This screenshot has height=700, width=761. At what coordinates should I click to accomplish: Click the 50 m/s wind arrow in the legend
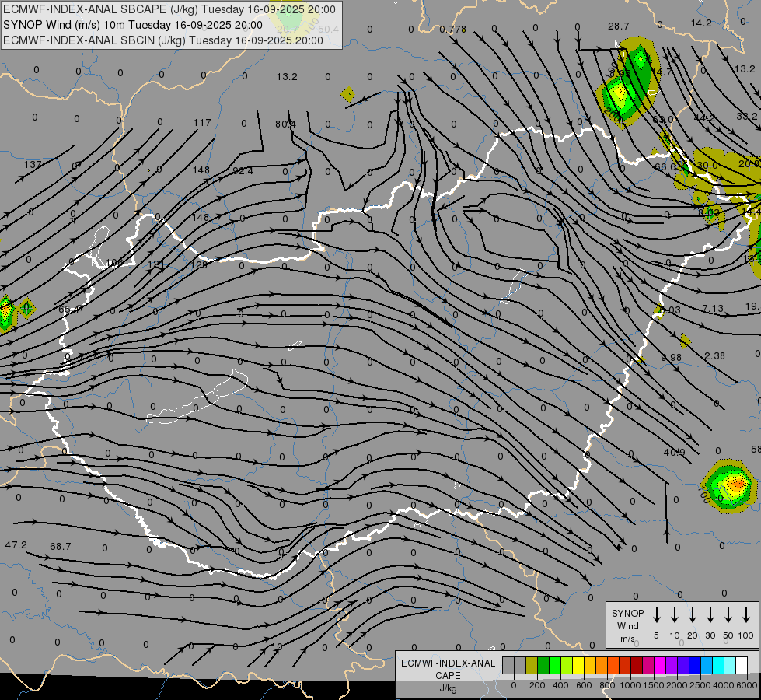[x=728, y=615]
